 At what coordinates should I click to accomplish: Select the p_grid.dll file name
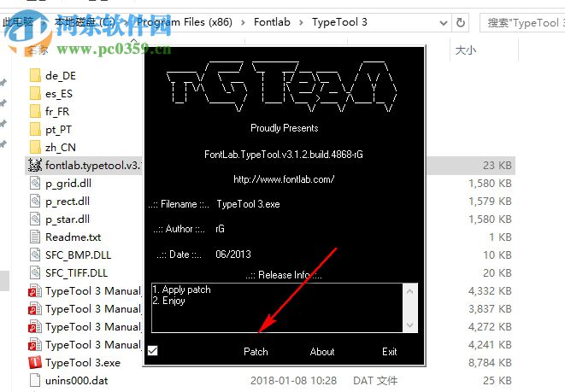(x=68, y=184)
